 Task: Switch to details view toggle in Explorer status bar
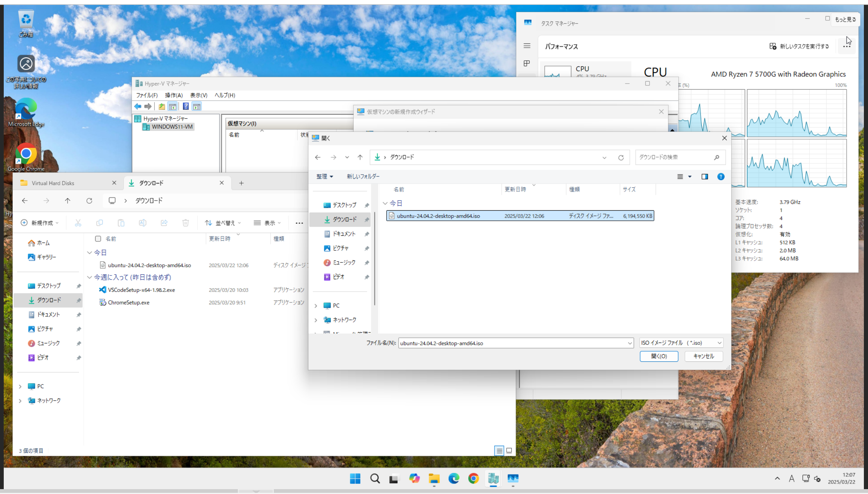pyautogui.click(x=499, y=451)
